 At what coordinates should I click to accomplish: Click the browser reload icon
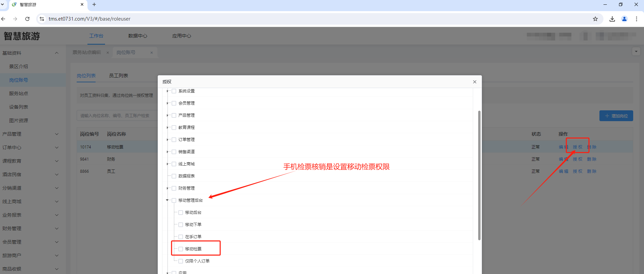(27, 19)
